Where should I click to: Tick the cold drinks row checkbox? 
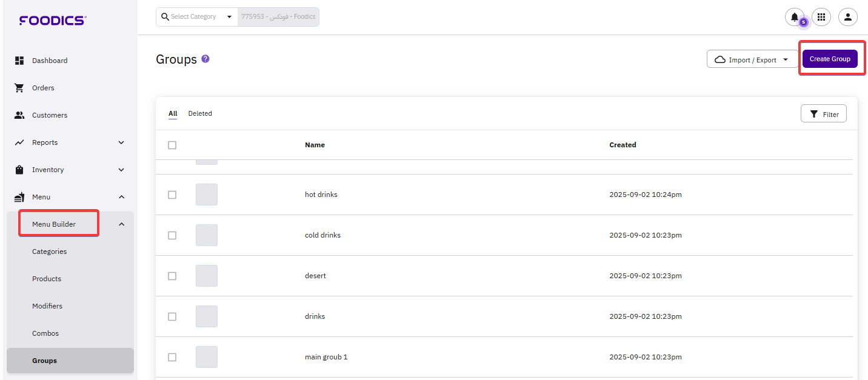pos(172,235)
